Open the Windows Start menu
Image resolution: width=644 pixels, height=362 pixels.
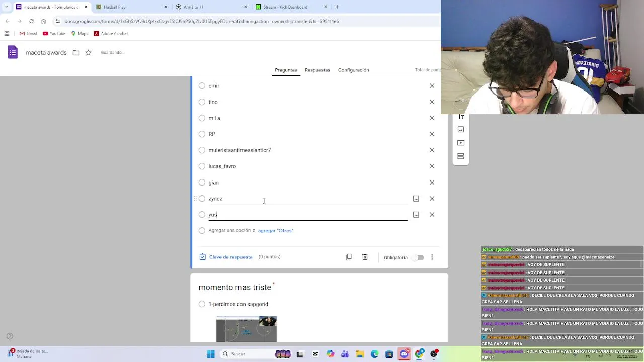pos(211,354)
